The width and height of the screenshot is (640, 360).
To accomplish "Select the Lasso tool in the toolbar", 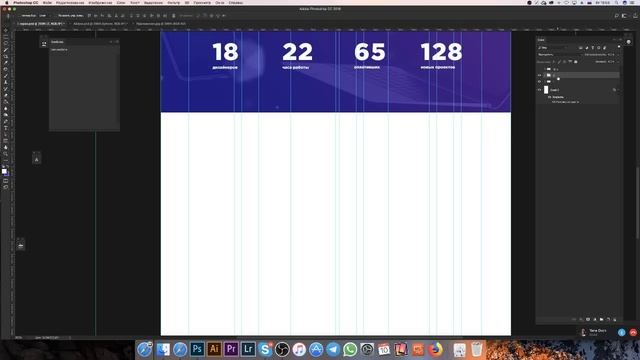I will point(5,43).
